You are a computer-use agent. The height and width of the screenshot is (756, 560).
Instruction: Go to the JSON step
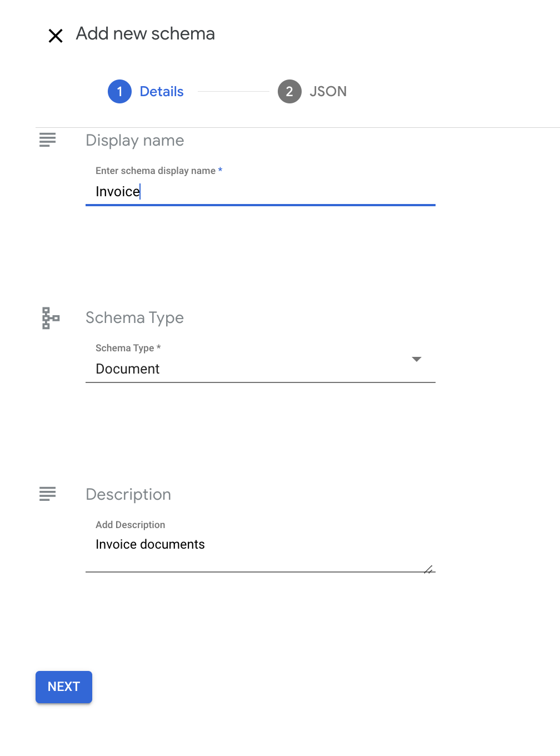[328, 92]
